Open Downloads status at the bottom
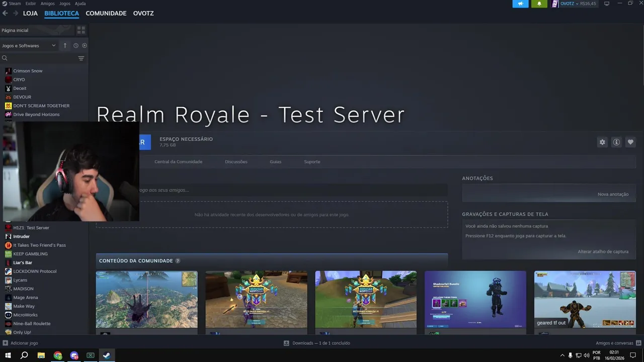 click(x=317, y=343)
